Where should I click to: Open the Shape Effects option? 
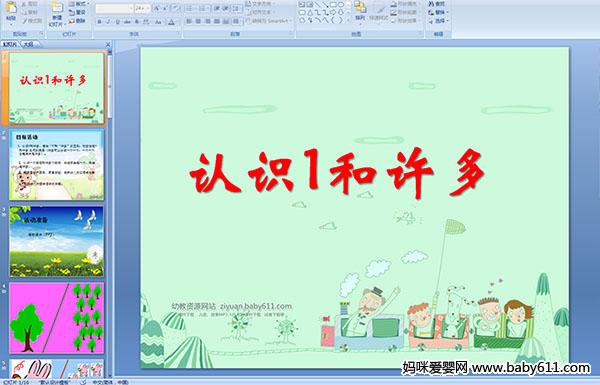[x=405, y=21]
